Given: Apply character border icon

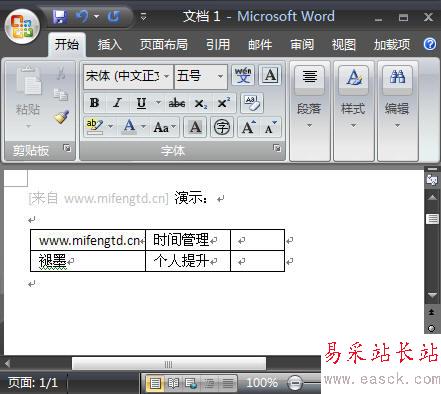Looking at the screenshot, I should [x=270, y=75].
